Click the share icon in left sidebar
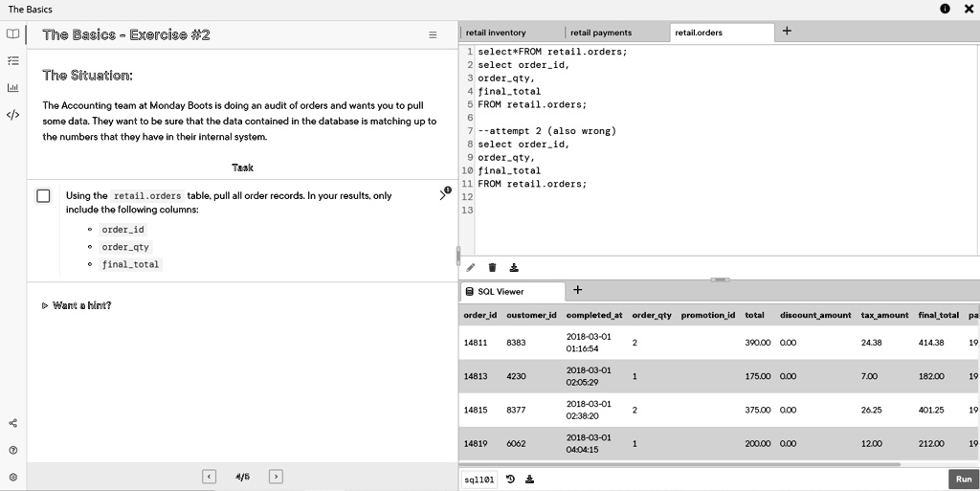The height and width of the screenshot is (491, 980). (x=12, y=423)
